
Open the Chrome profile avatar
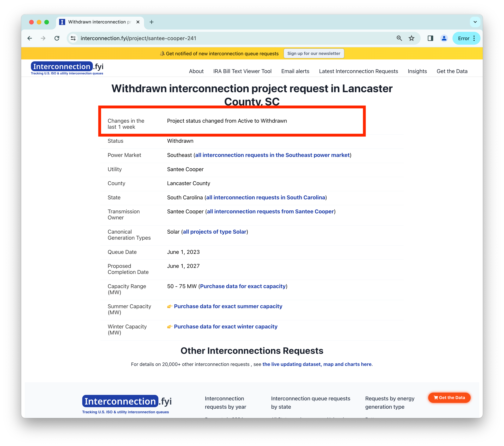pyautogui.click(x=444, y=38)
